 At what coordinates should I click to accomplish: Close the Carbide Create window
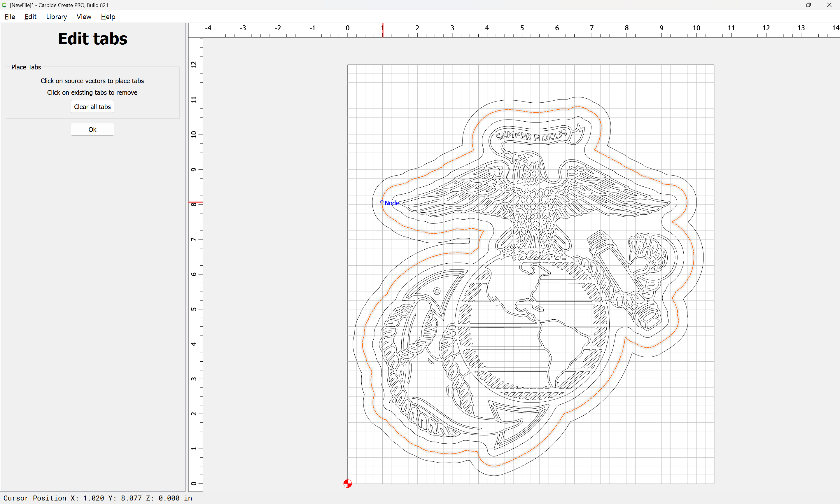click(x=829, y=5)
